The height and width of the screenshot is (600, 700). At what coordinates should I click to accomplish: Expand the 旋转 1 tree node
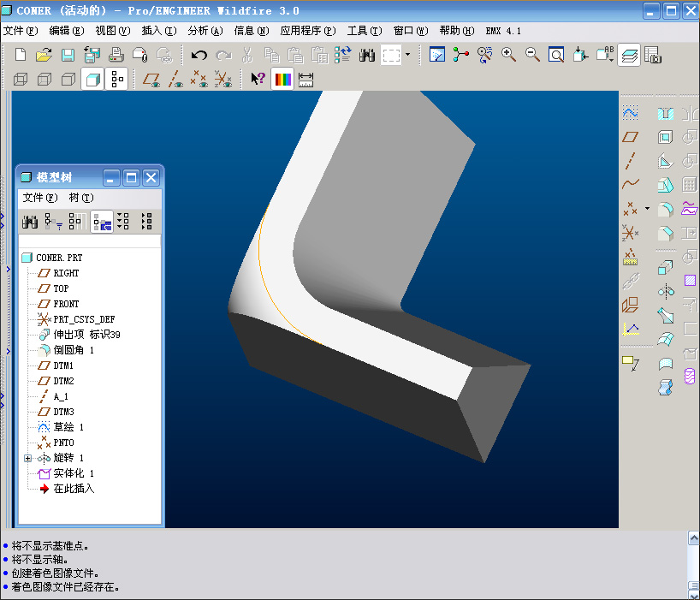point(27,458)
